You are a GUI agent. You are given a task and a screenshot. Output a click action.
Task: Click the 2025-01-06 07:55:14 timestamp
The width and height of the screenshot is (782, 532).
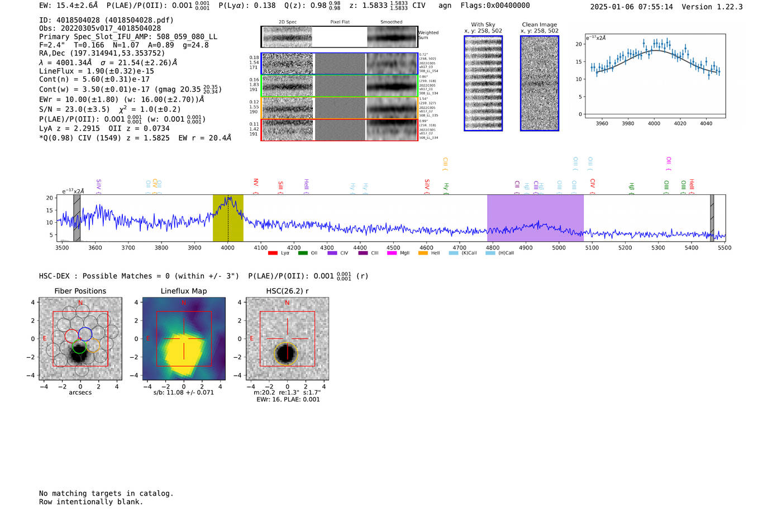pyautogui.click(x=632, y=7)
